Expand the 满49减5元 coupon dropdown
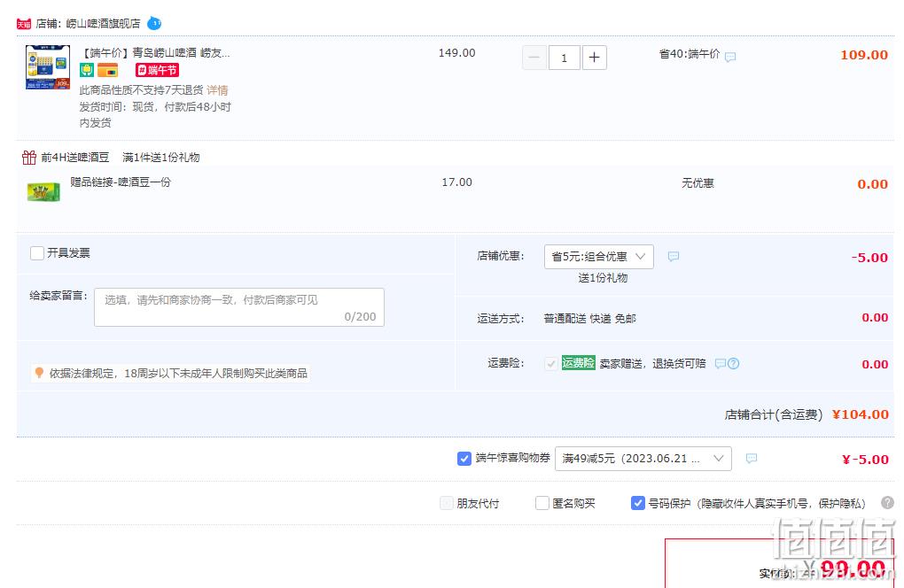 click(x=643, y=459)
